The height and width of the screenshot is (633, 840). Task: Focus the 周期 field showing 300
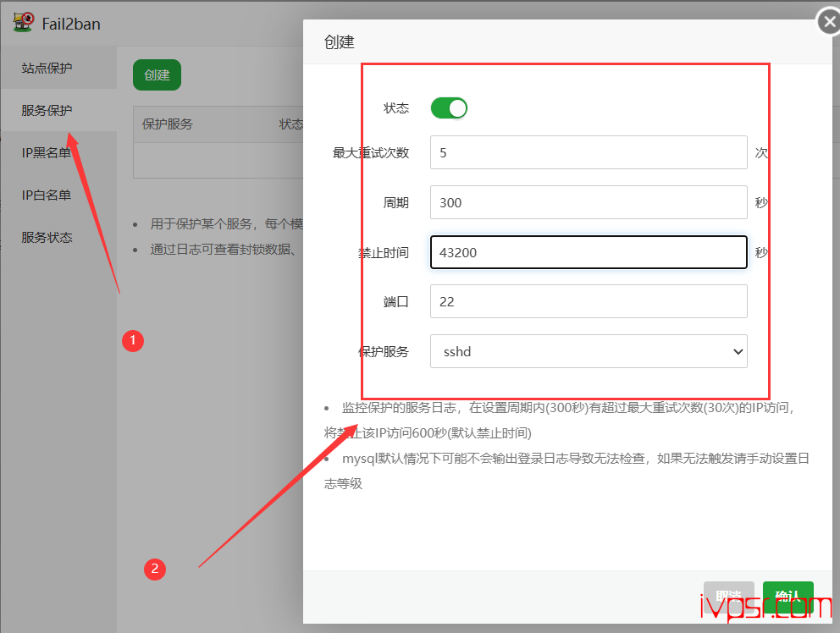pyautogui.click(x=589, y=203)
